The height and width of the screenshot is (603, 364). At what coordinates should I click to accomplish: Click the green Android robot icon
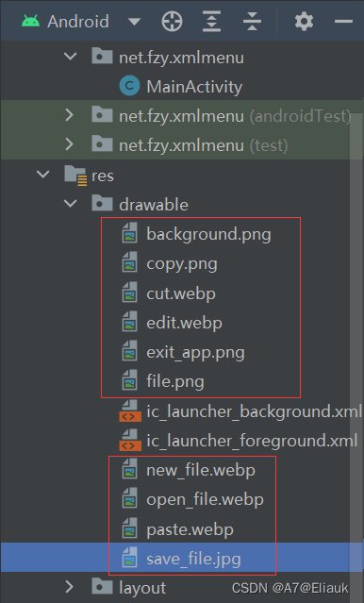click(x=31, y=21)
